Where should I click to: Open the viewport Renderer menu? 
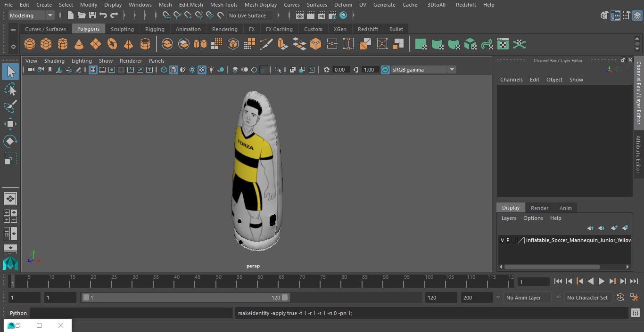coord(131,61)
